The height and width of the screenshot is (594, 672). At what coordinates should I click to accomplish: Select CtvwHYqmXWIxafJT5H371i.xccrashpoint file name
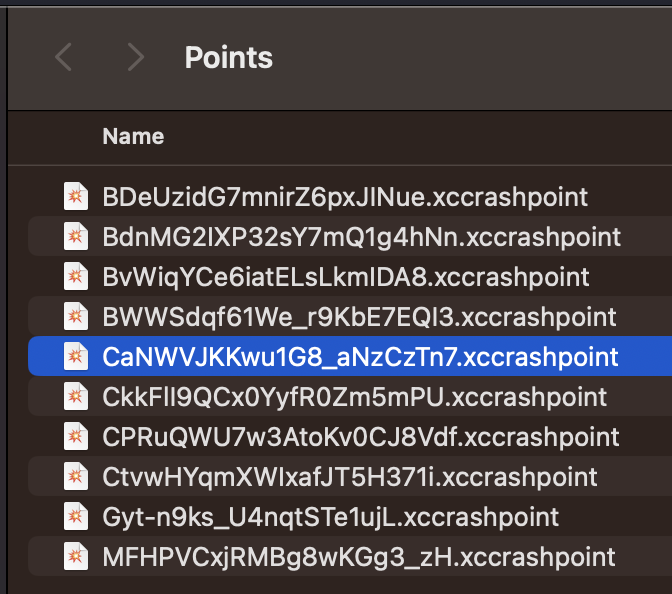tap(350, 477)
